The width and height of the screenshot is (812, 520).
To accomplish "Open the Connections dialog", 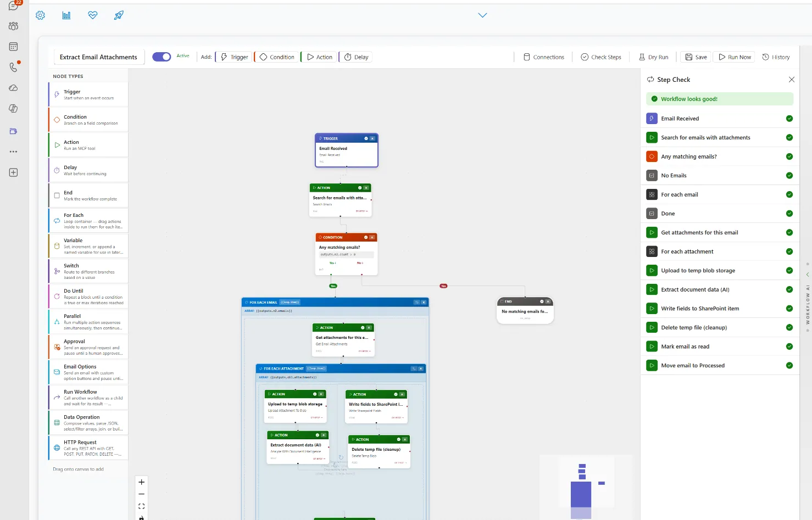I will click(544, 57).
